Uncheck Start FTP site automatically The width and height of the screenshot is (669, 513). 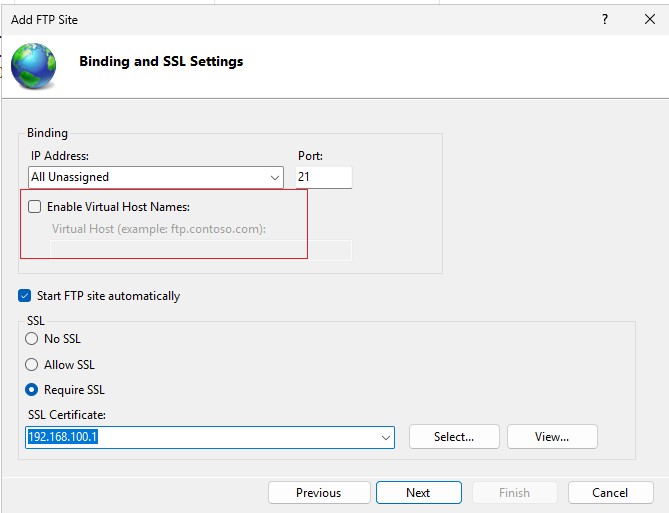point(25,296)
